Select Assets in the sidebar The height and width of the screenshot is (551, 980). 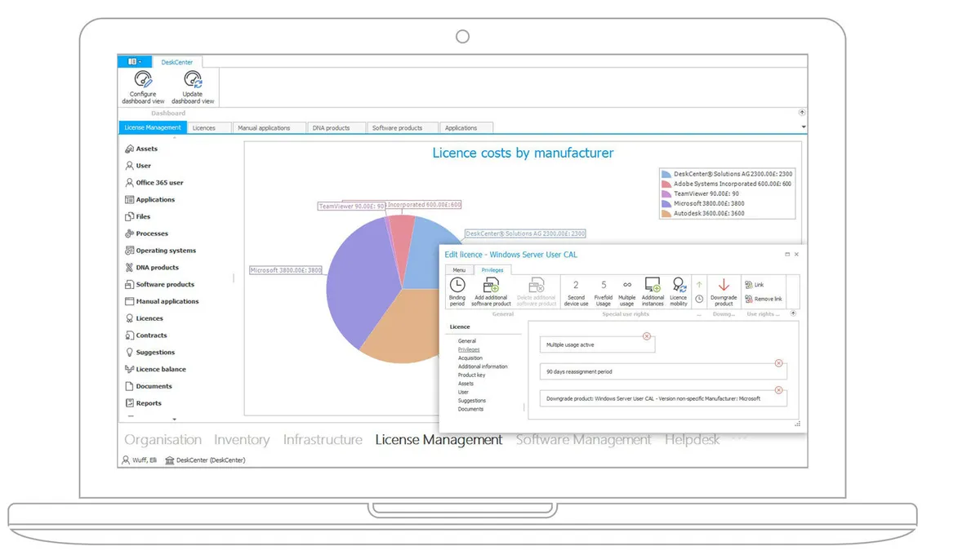tap(141, 149)
